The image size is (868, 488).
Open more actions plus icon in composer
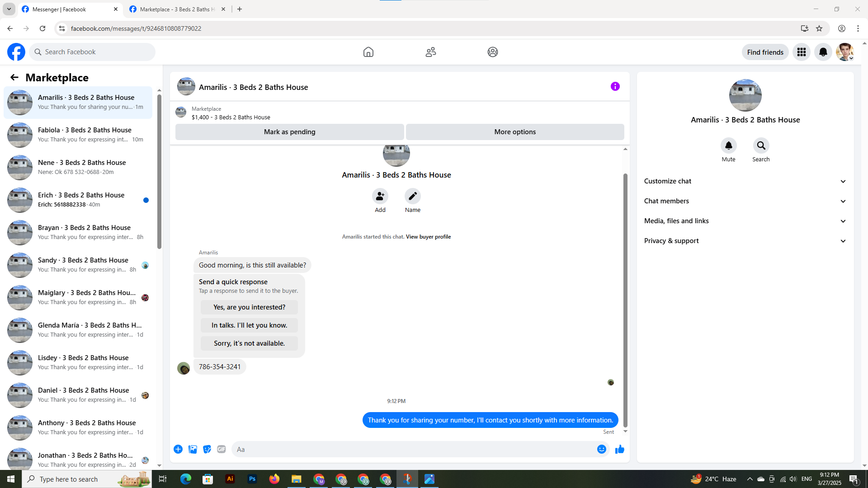tap(178, 449)
